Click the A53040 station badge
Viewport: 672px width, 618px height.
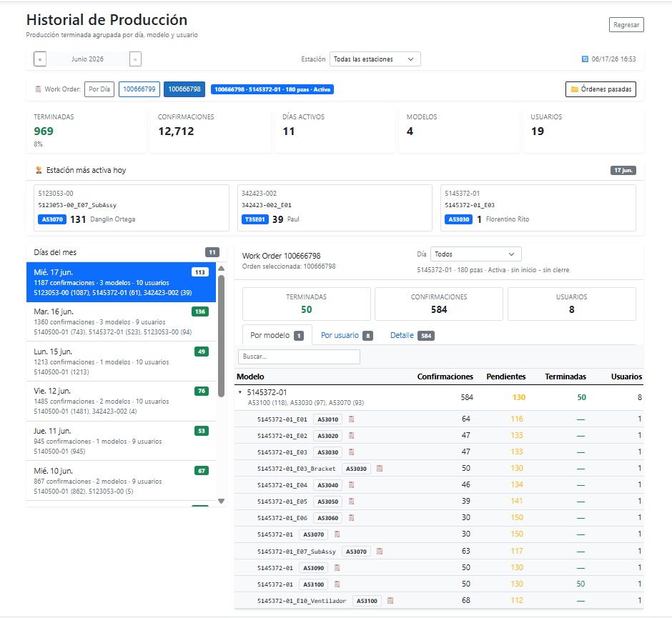click(328, 485)
